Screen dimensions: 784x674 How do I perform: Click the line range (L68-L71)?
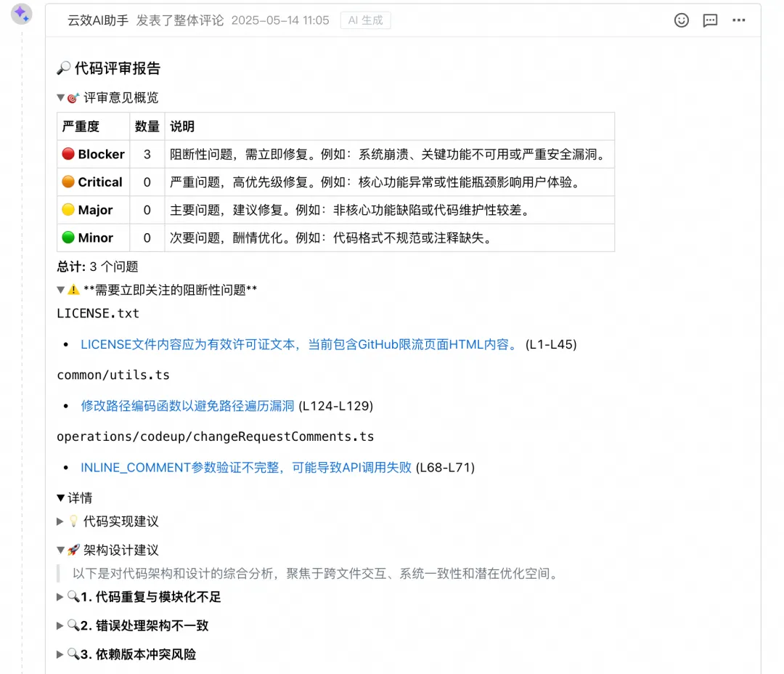pyautogui.click(x=446, y=467)
